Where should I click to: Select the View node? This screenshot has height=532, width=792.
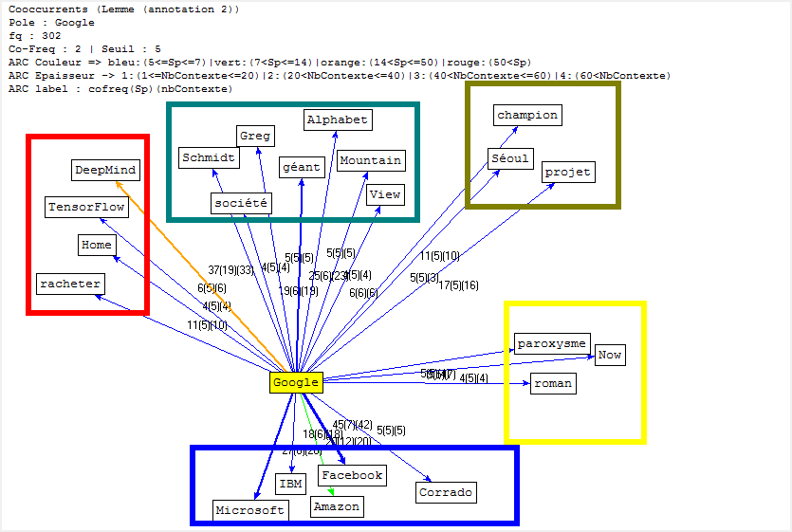[x=385, y=194]
